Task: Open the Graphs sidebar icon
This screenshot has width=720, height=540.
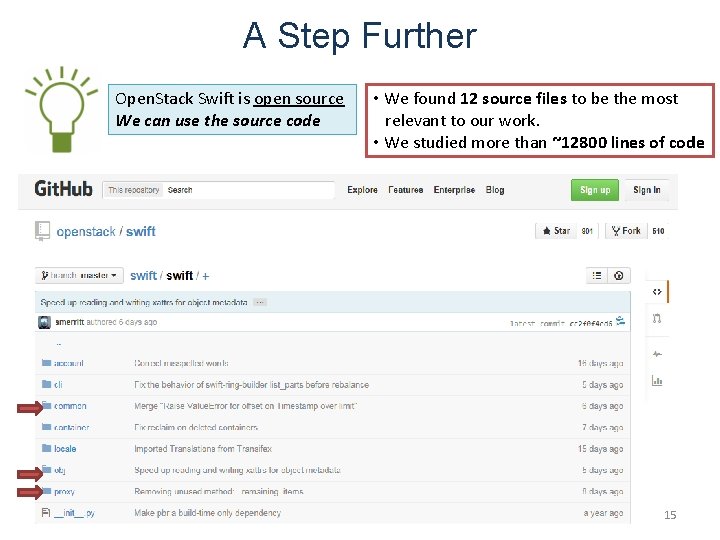Action: pyautogui.click(x=657, y=381)
